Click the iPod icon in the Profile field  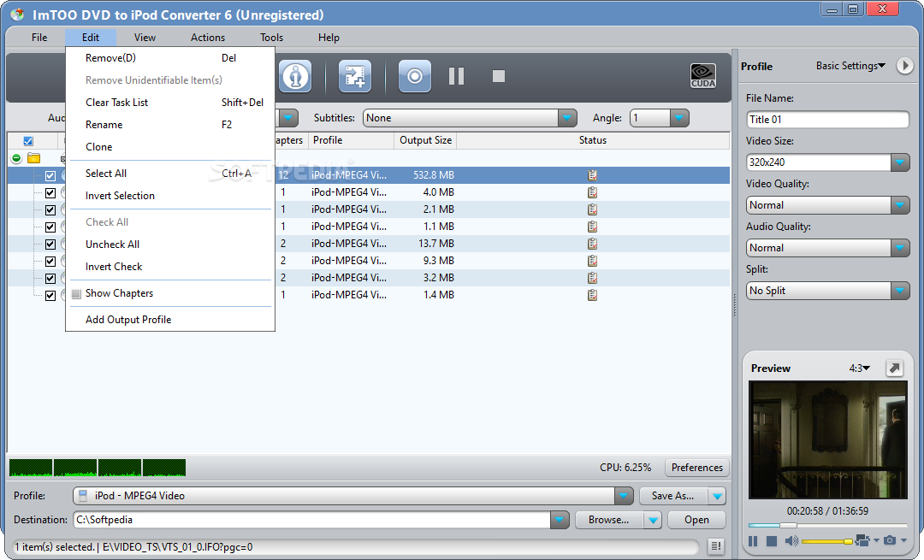83,496
